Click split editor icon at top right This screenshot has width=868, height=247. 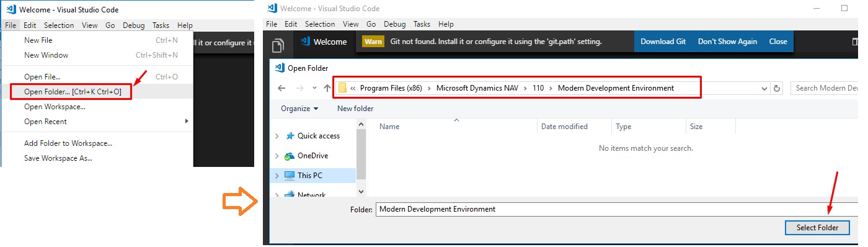pos(856,42)
